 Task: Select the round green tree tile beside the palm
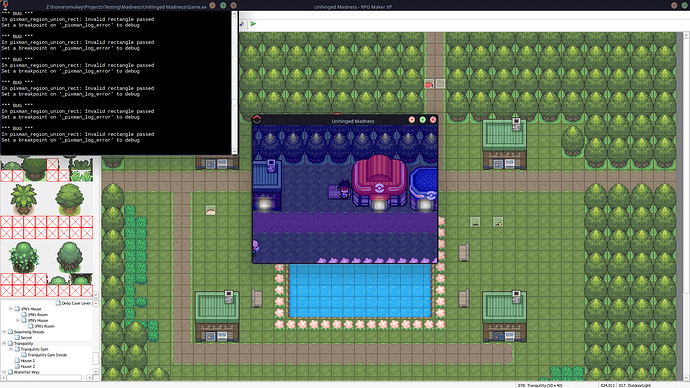(70, 199)
